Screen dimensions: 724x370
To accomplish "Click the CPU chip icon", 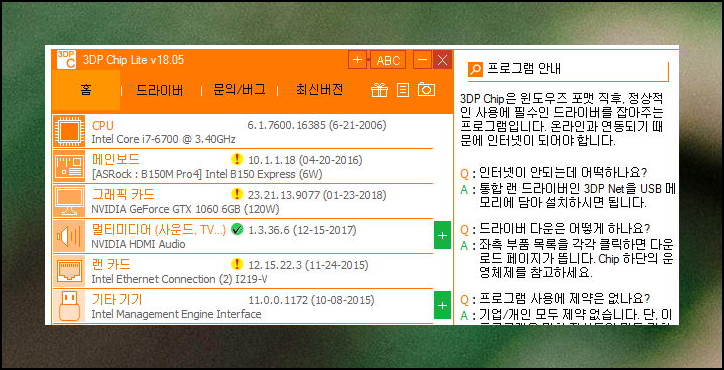I will 69,131.
